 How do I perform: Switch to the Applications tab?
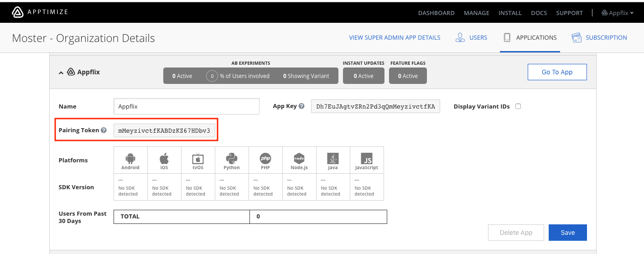click(530, 37)
